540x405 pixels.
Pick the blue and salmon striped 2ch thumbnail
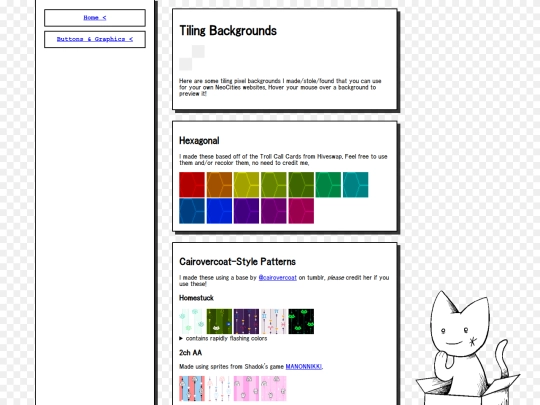(192, 388)
